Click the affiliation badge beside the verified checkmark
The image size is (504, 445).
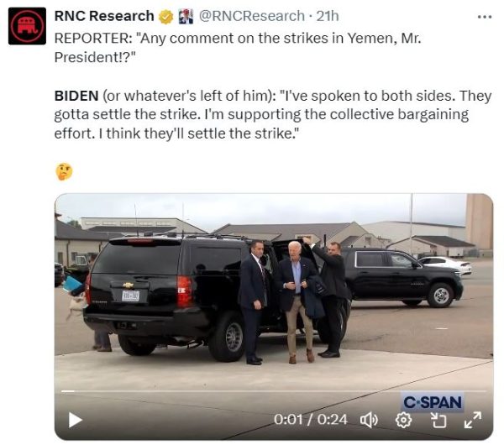(186, 16)
